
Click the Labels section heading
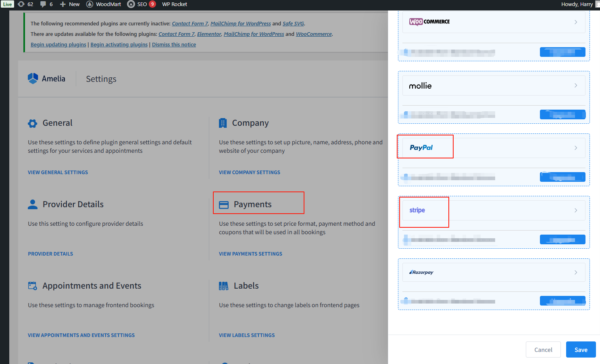[246, 286]
